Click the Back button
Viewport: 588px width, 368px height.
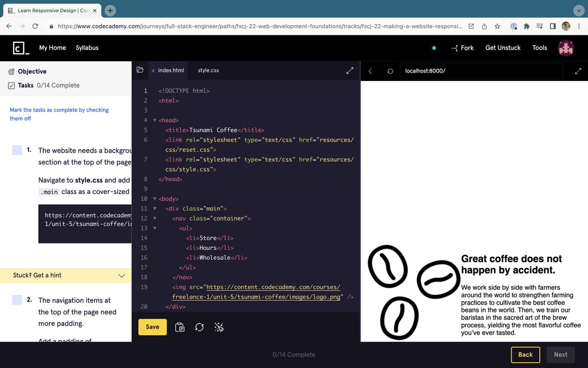click(525, 355)
